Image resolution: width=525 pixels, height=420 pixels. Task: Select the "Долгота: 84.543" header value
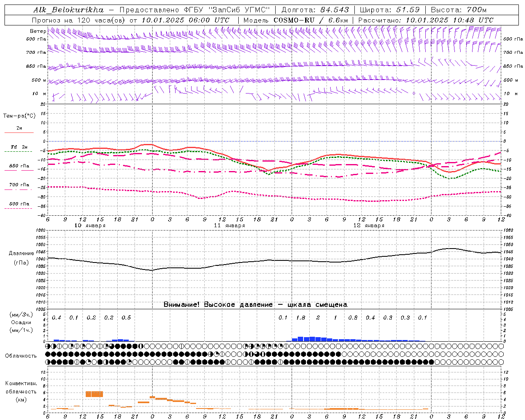315,10
